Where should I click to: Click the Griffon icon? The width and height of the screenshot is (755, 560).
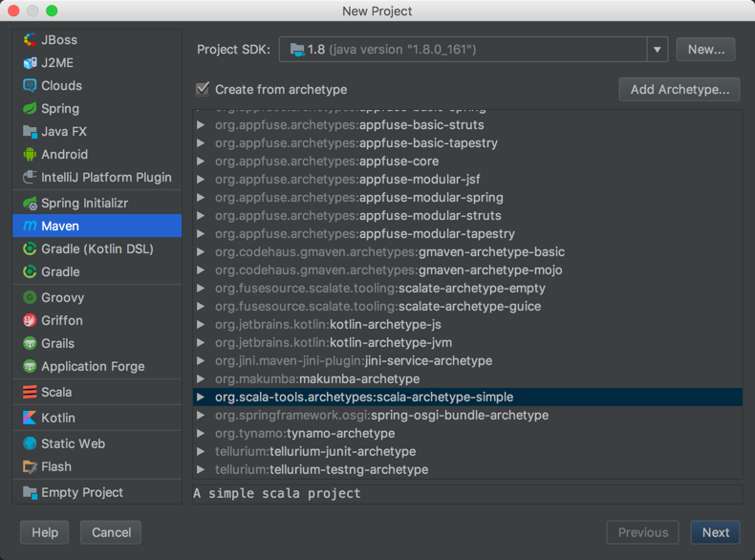[x=30, y=321]
